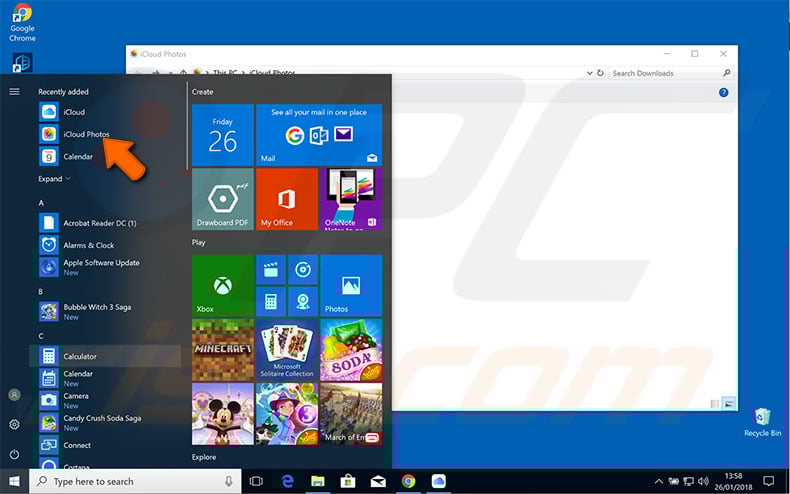This screenshot has width=790, height=494.
Task: Open Bubble Witch 3 Saga app entry
Action: click(108, 312)
